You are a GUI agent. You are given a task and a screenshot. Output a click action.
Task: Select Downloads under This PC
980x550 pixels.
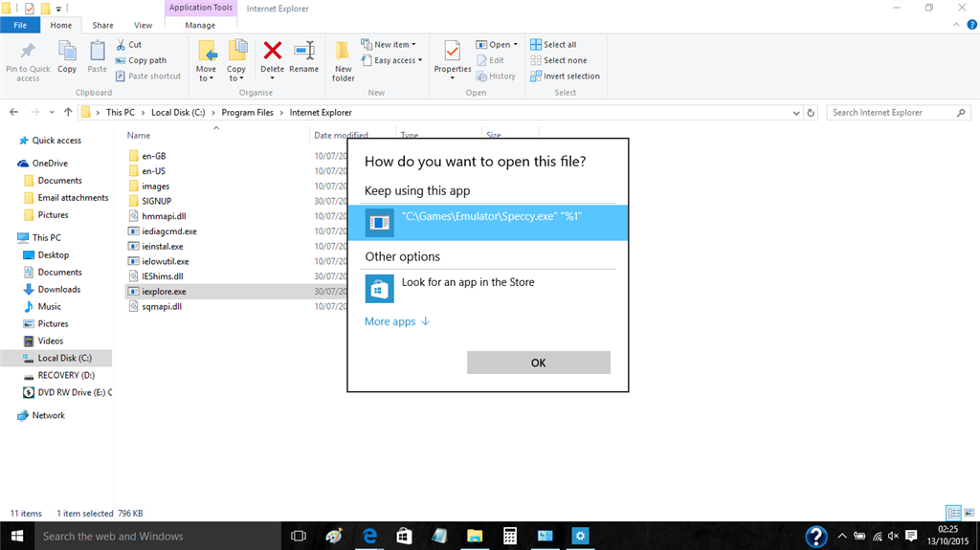53,290
